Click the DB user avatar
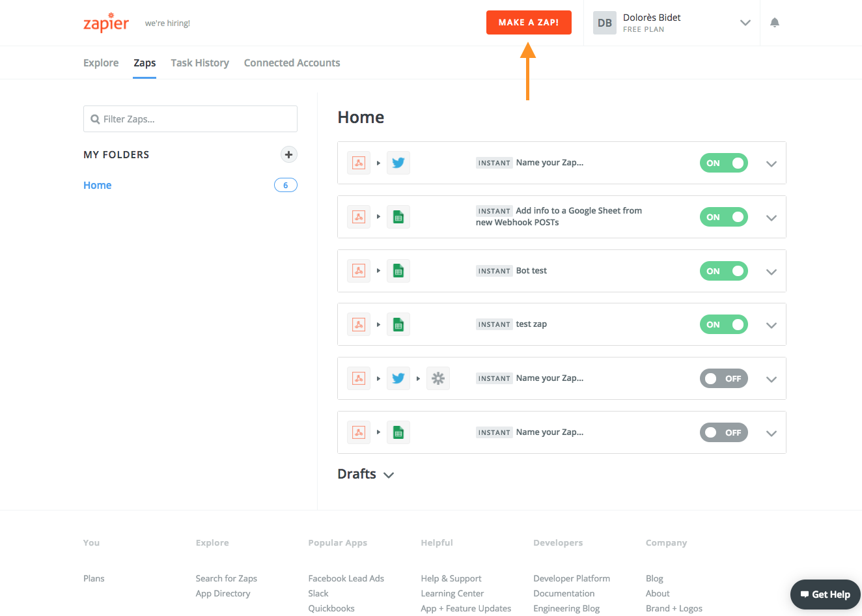Image resolution: width=862 pixels, height=616 pixels. 605,23
